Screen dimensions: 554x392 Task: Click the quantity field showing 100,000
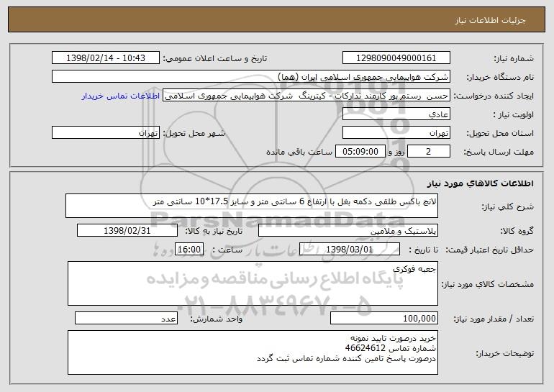coord(384,318)
